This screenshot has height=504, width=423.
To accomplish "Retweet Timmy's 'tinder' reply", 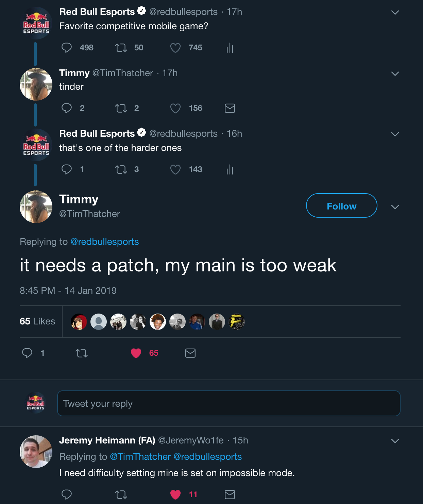I will [121, 108].
